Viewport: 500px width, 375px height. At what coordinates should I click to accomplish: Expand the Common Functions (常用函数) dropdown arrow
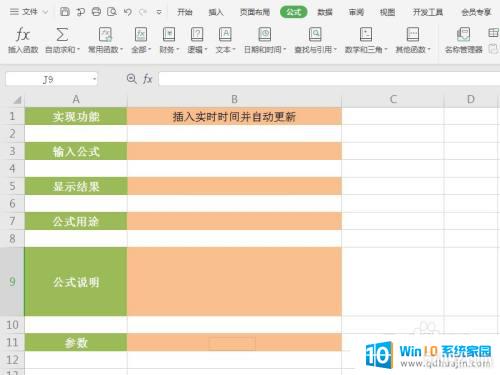point(122,50)
